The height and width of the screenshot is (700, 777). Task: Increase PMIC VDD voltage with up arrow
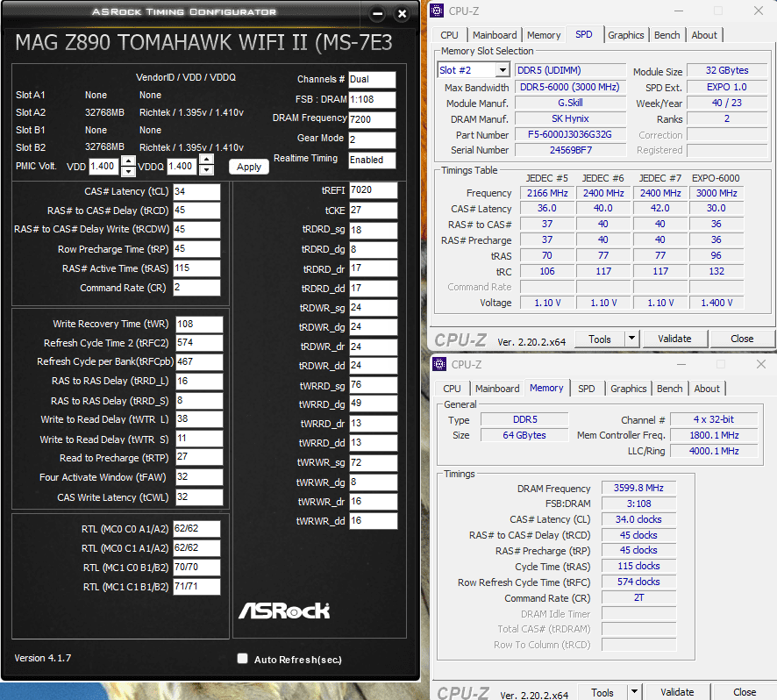point(128,161)
